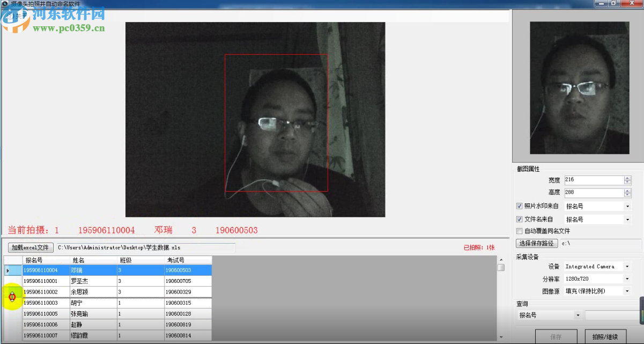This screenshot has height=344, width=644.
Task: Open the 照片水印来自 source dropdown
Action: pos(627,206)
